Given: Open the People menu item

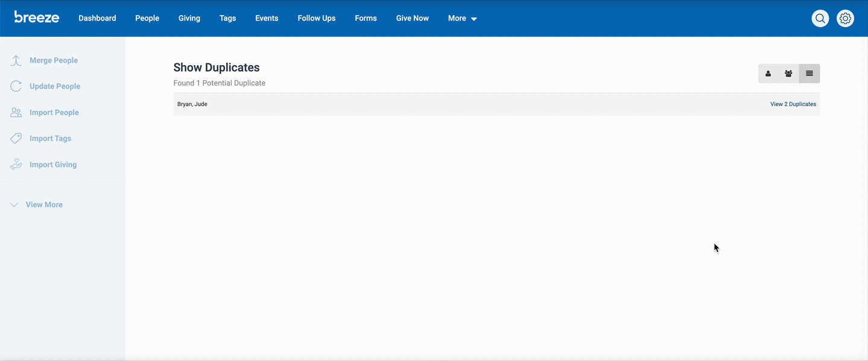Looking at the screenshot, I should tap(147, 18).
